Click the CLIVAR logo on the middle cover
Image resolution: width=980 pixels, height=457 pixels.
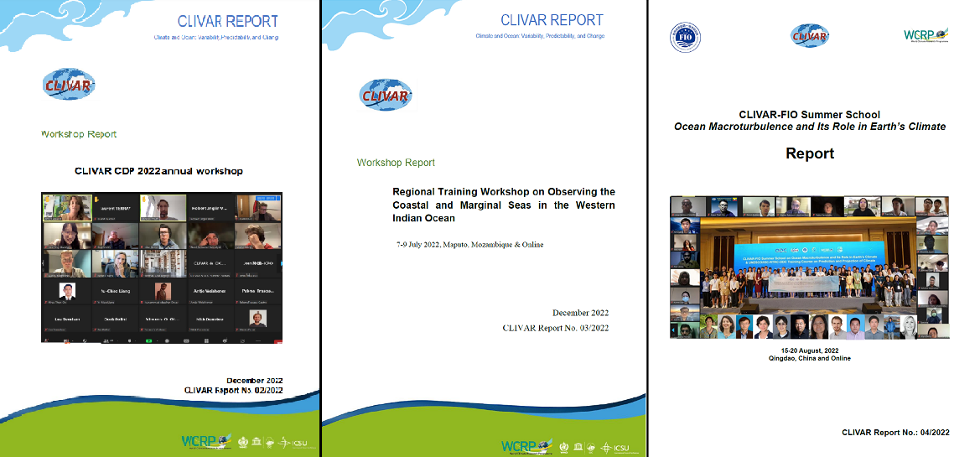(385, 95)
